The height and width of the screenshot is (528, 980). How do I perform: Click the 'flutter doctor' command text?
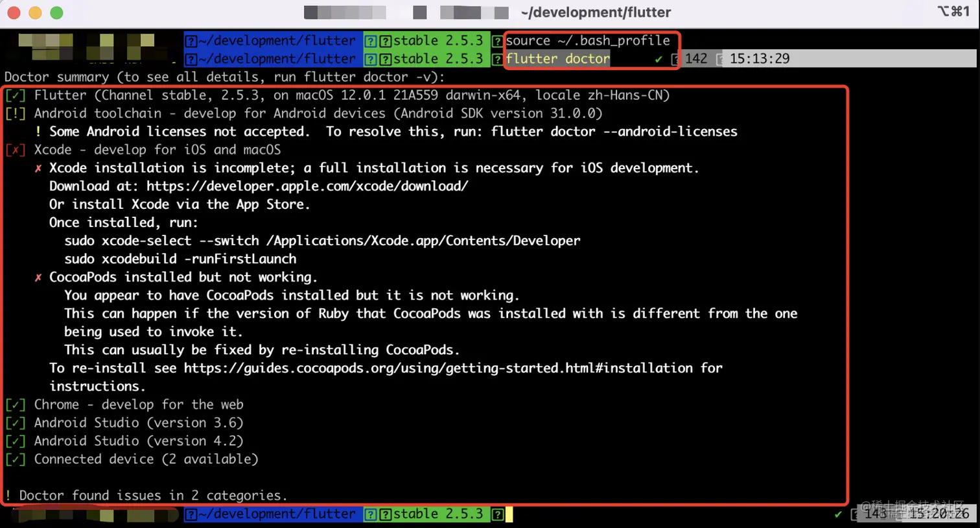pyautogui.click(x=557, y=58)
